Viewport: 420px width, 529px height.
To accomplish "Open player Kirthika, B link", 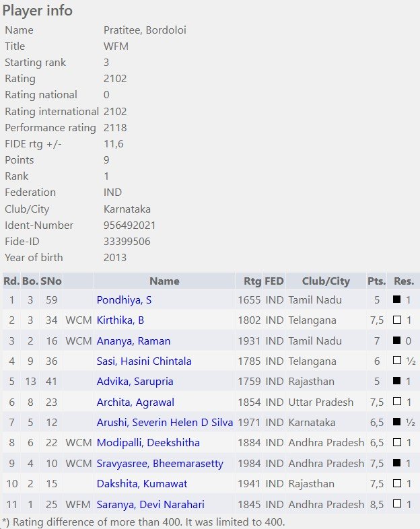I will click(120, 320).
